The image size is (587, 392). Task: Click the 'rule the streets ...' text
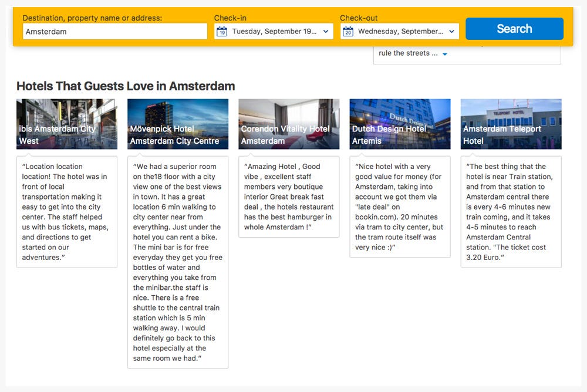408,53
